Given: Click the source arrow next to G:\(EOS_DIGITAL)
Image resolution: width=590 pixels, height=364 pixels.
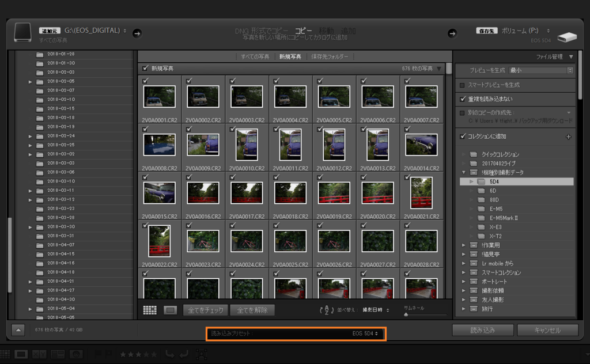Looking at the screenshot, I should pos(137,33).
